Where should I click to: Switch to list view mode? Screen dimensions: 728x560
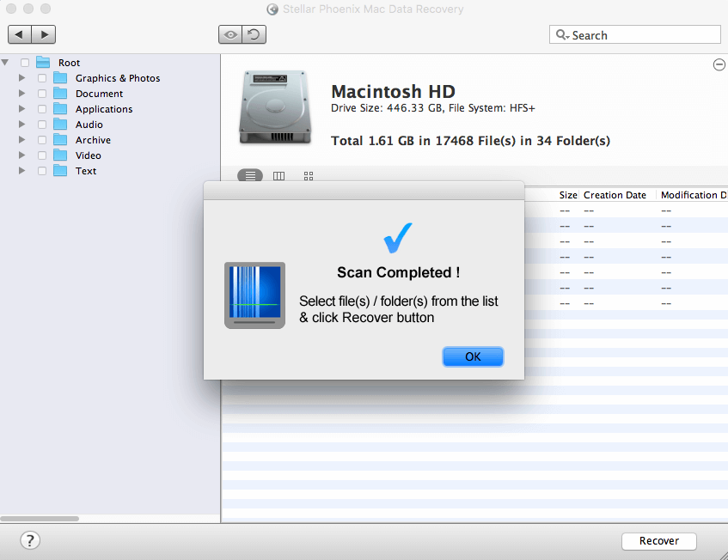[250, 176]
